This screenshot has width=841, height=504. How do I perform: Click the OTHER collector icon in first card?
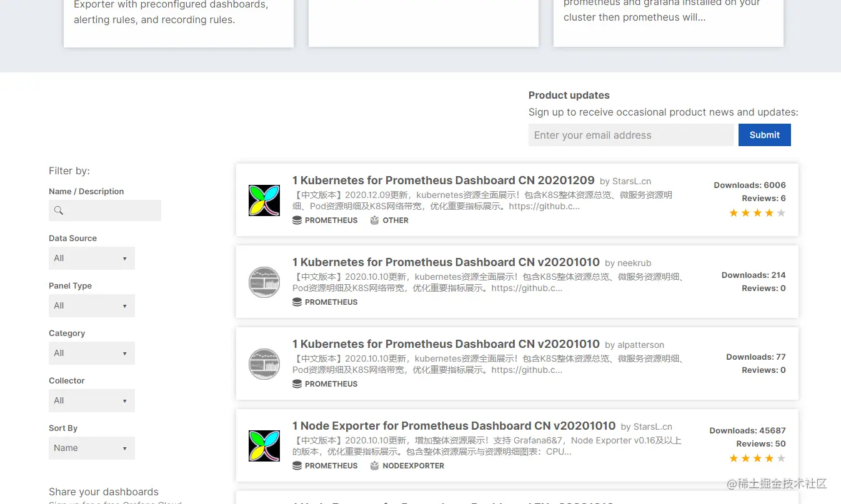(375, 220)
